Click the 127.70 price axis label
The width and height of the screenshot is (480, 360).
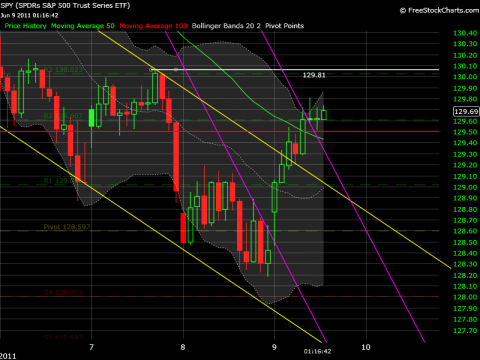click(x=465, y=331)
